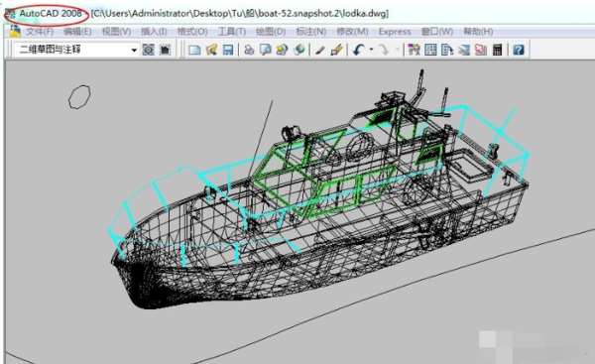
Task: Open the 工具(T) menu
Action: 231,31
